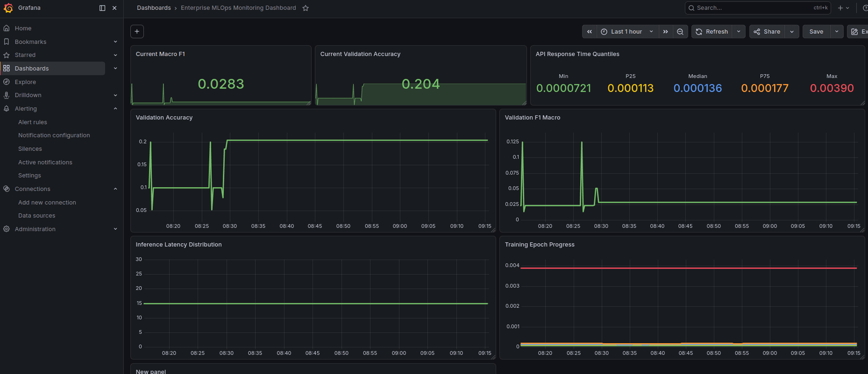Click Inference Latency Distribution panel title
This screenshot has width=868, height=374.
tap(178, 245)
